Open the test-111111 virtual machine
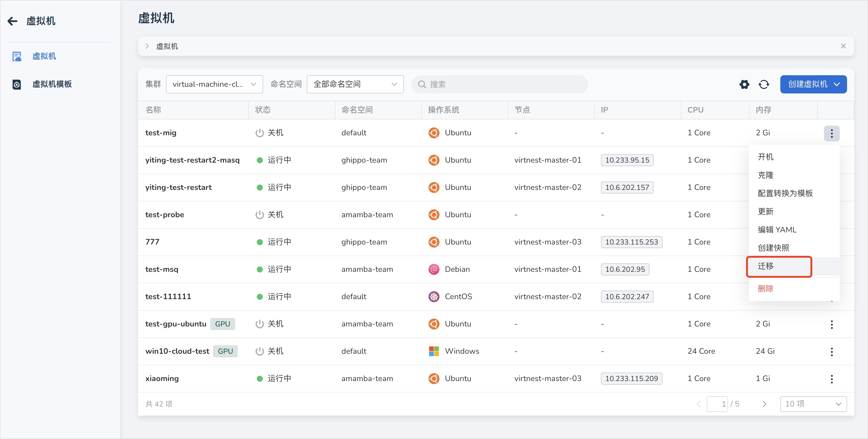 click(168, 296)
